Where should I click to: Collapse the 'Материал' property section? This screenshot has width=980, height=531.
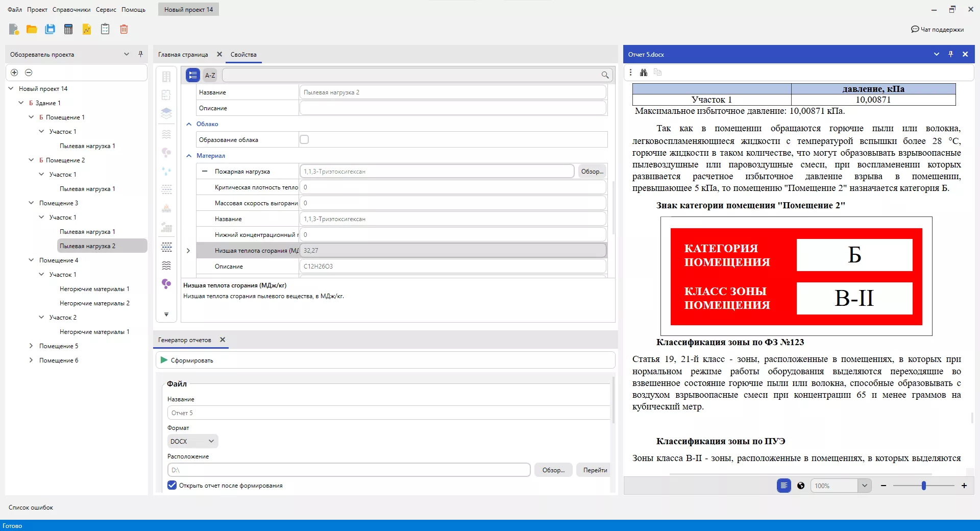189,156
